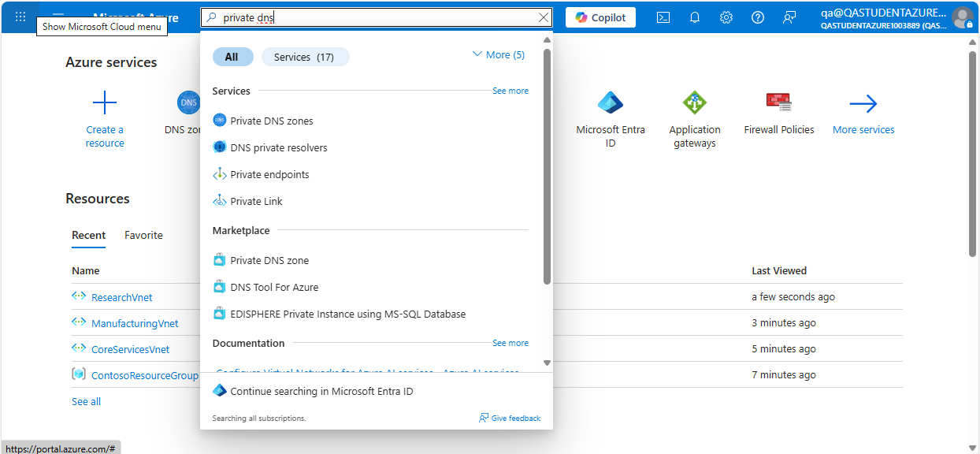Screen dimensions: 980x454
Task: Select the Services (17) filter pill
Action: coord(304,57)
